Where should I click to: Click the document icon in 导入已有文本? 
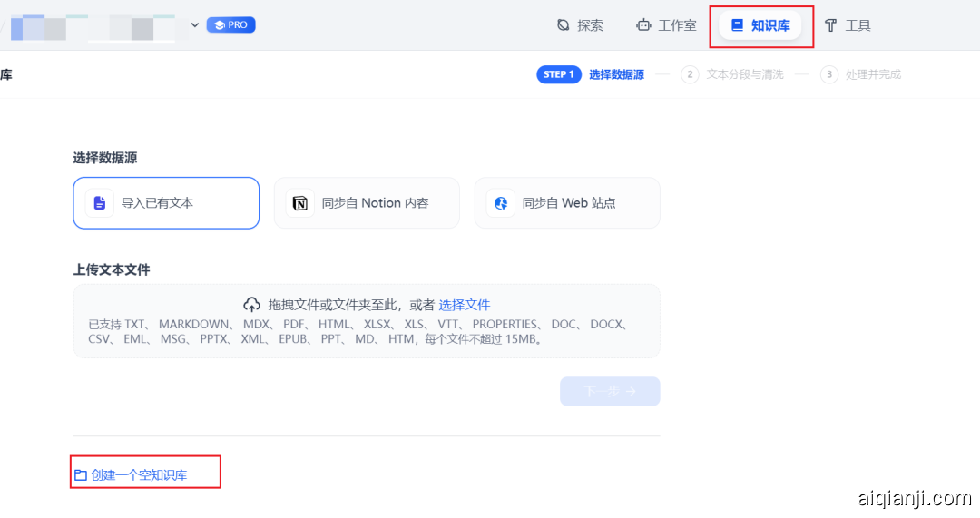pos(100,203)
